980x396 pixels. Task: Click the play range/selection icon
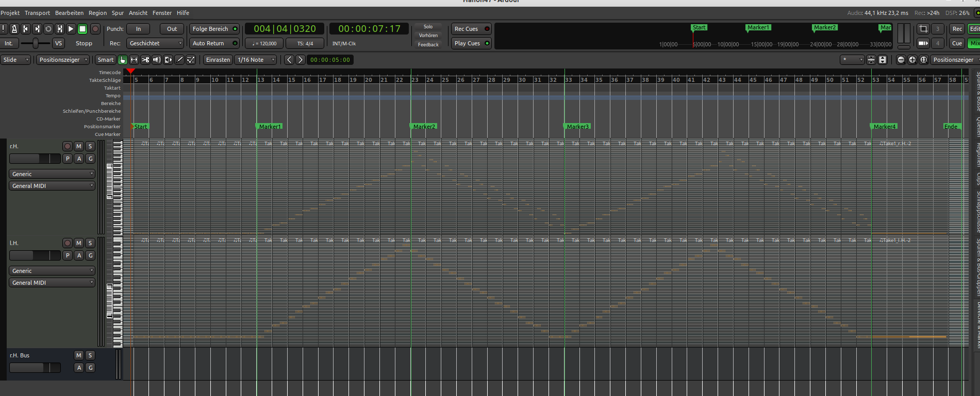click(60, 29)
